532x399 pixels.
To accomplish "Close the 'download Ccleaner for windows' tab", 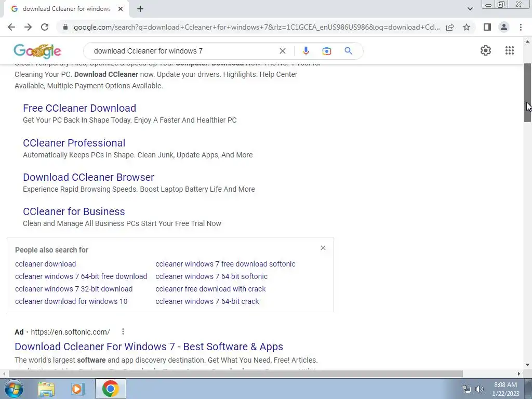I will click(x=121, y=9).
